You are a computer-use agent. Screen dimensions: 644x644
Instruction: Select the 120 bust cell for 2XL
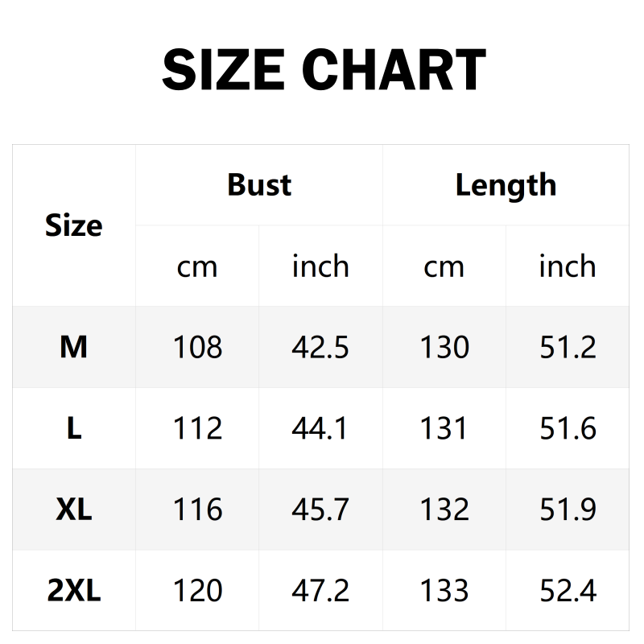[197, 591]
